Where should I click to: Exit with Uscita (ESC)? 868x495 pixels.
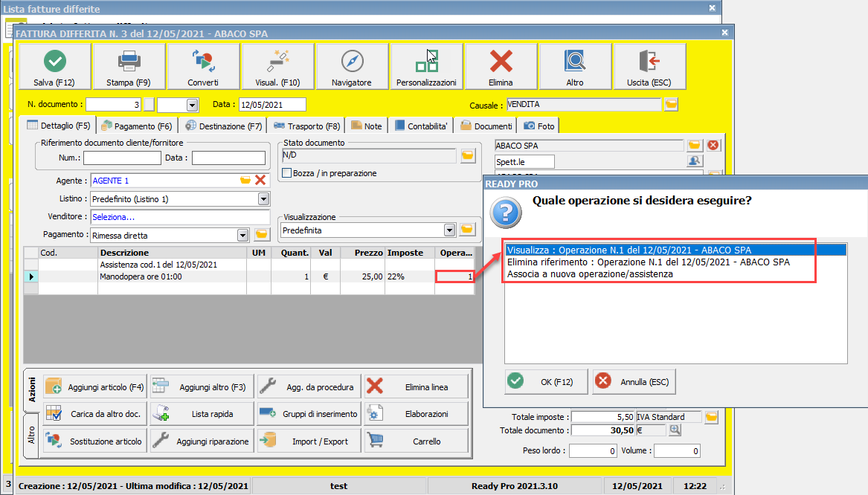(x=649, y=66)
